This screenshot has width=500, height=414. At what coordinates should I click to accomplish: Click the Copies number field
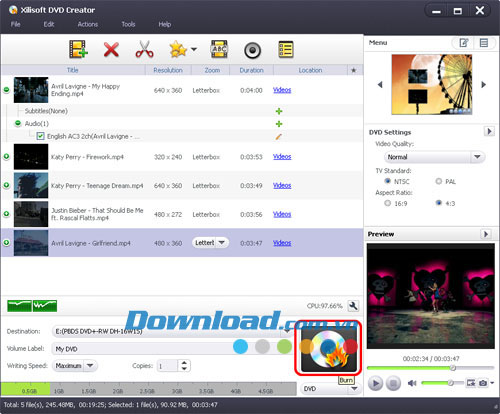168,366
